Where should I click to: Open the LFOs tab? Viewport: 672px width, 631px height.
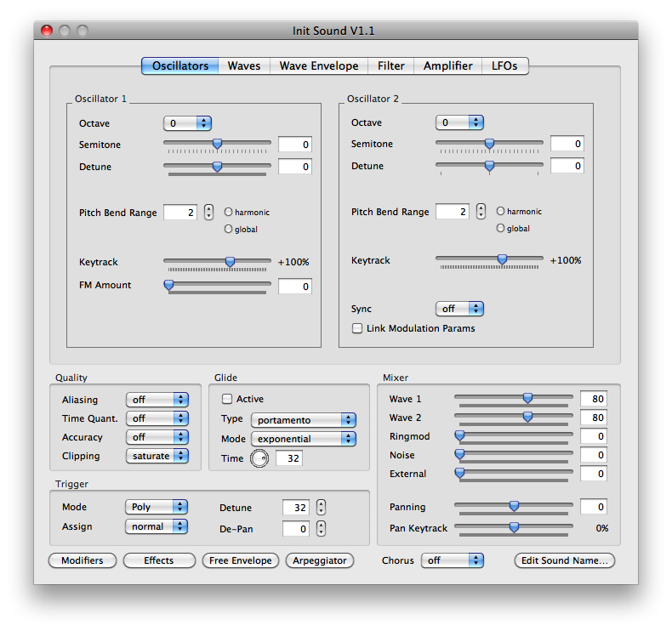tap(504, 66)
